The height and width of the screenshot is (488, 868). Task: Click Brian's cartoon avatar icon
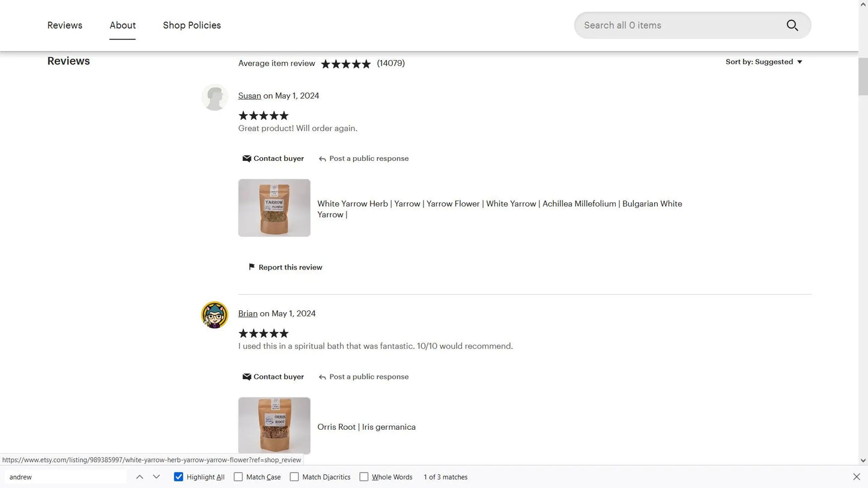(x=214, y=315)
